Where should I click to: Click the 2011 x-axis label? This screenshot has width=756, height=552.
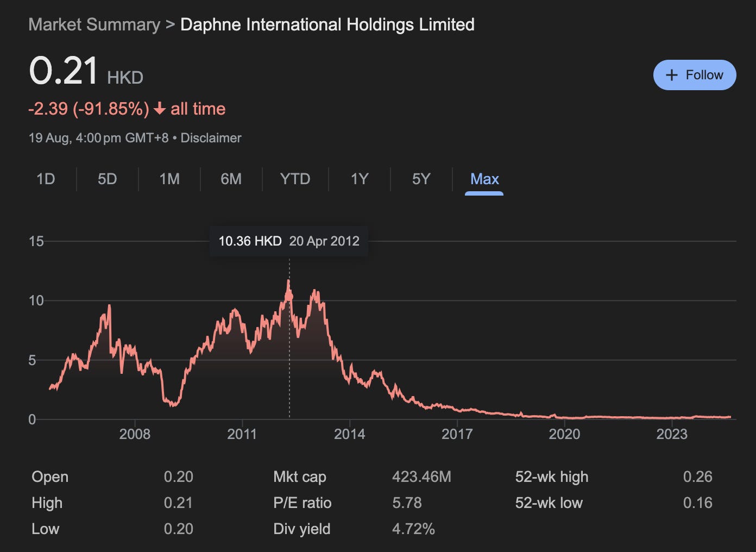[x=242, y=434]
